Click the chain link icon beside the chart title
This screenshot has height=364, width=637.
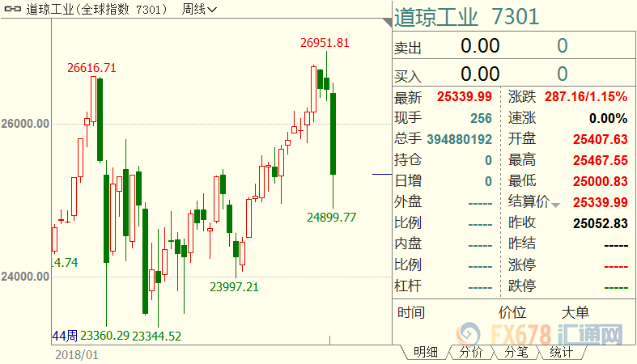(x=9, y=10)
